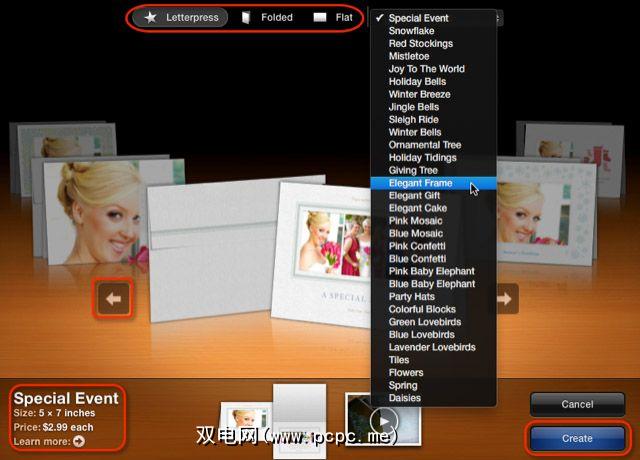Click the star icon on Letterpress
Viewport: 640px width, 460px height.
[151, 17]
